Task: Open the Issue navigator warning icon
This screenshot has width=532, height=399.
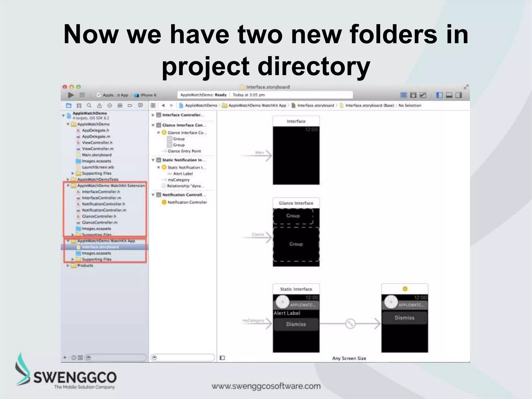Action: pyautogui.click(x=99, y=105)
